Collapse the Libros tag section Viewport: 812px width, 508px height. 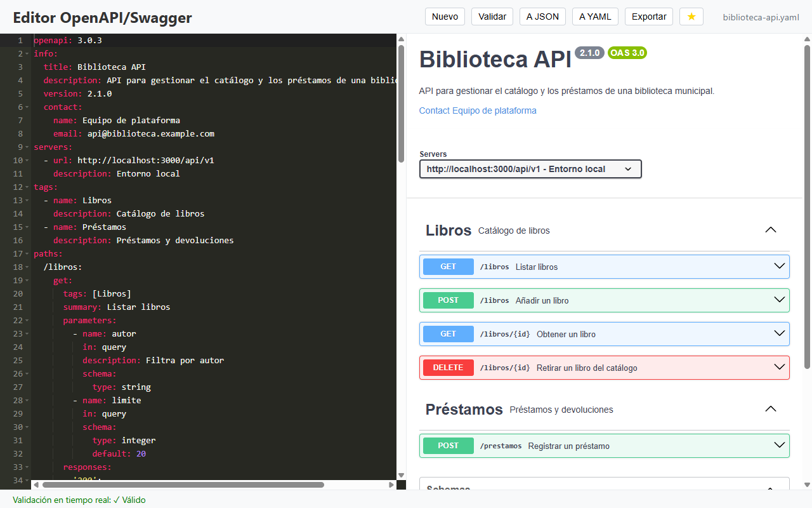coord(771,230)
